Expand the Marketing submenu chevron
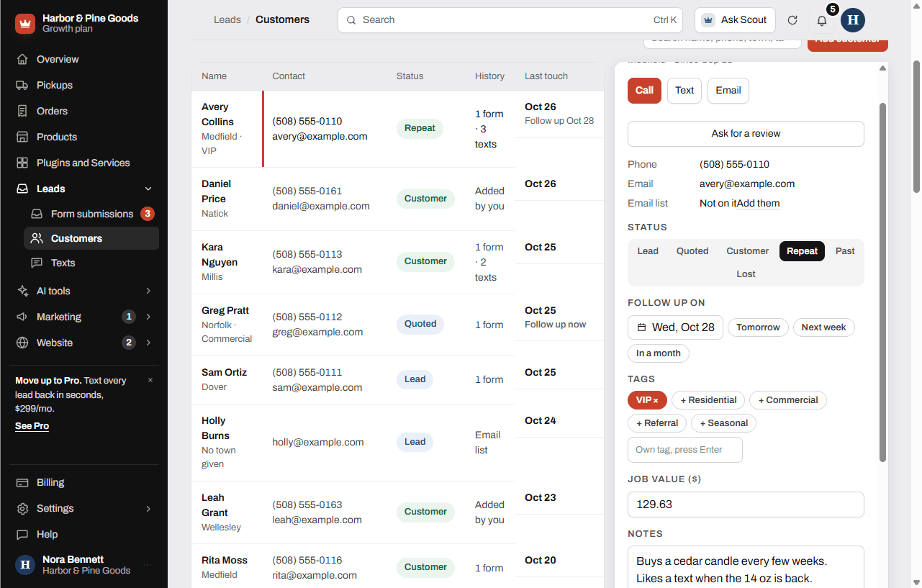 tap(148, 317)
